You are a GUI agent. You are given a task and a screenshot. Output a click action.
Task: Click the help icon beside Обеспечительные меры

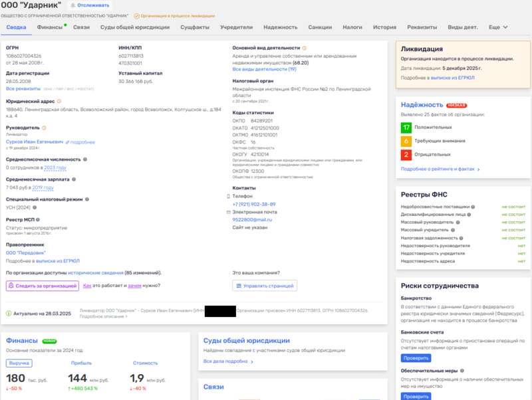point(462,371)
